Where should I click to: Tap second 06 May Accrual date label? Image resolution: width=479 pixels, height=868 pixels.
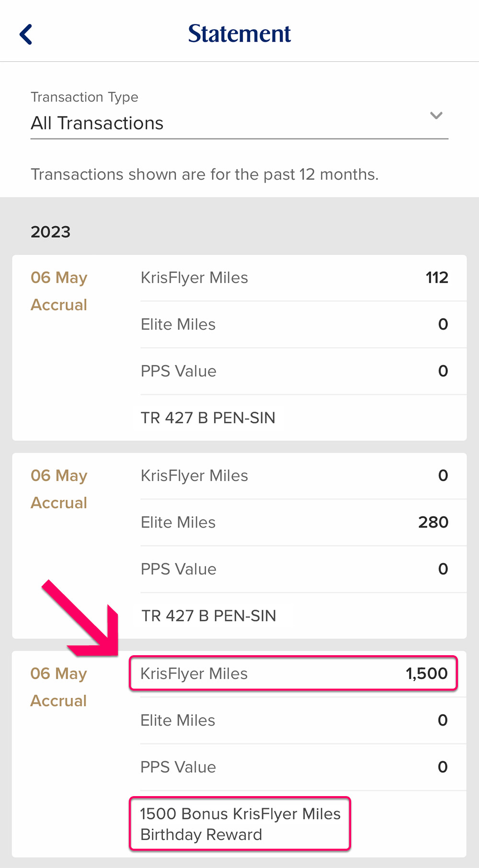click(x=59, y=489)
